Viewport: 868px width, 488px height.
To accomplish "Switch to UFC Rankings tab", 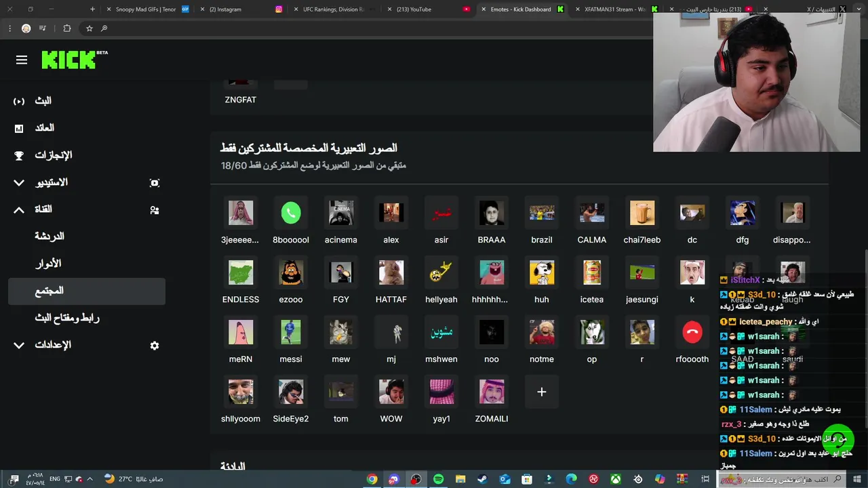I will pyautogui.click(x=334, y=9).
